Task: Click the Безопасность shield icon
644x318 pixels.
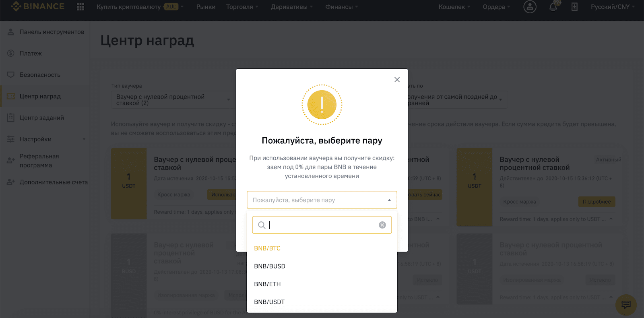Action: [11, 75]
